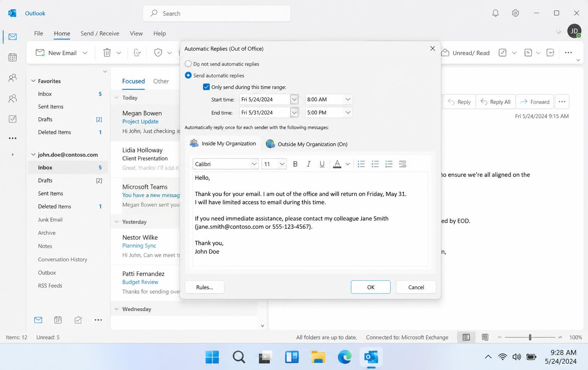This screenshot has height=370, width=588.
Task: Open the Start time date picker dropdown
Action: point(294,99)
